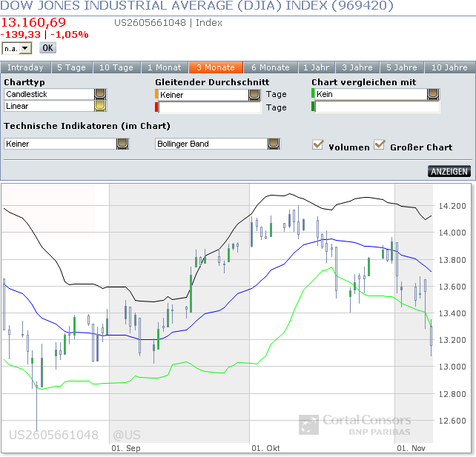This screenshot has width=476, height=457.
Task: Click the red moving average color swatch
Action: 156,107
